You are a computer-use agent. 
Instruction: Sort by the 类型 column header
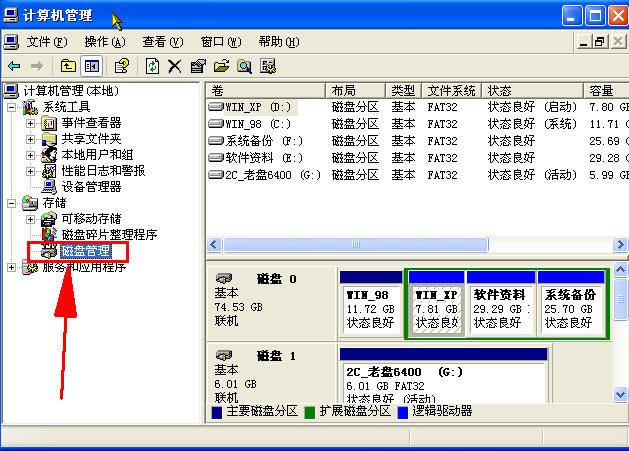click(x=404, y=91)
